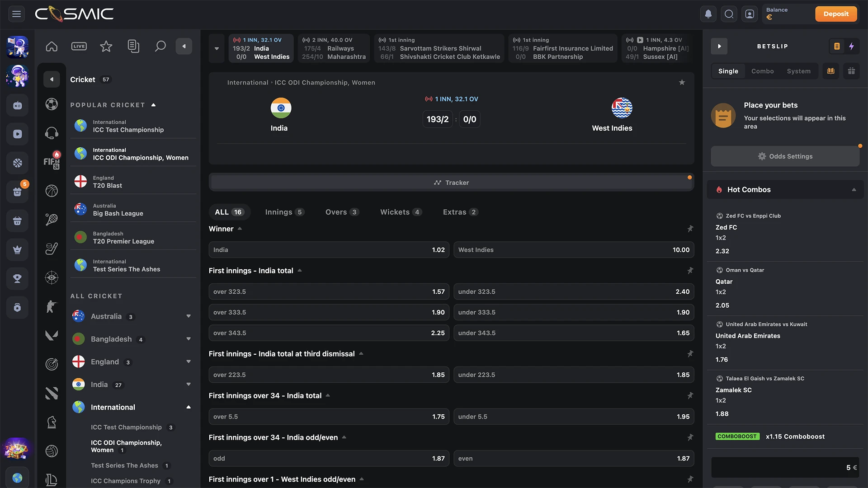Switch to Innings markets tab

(x=284, y=212)
